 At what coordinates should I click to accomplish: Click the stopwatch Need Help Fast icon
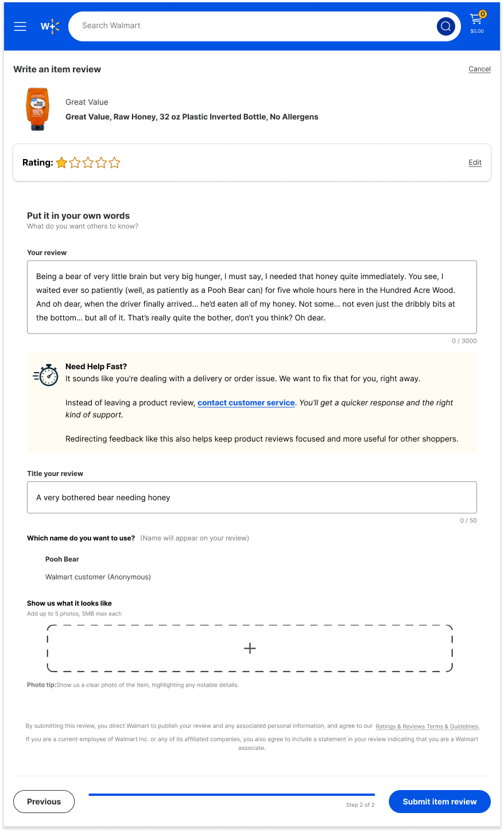coord(46,375)
